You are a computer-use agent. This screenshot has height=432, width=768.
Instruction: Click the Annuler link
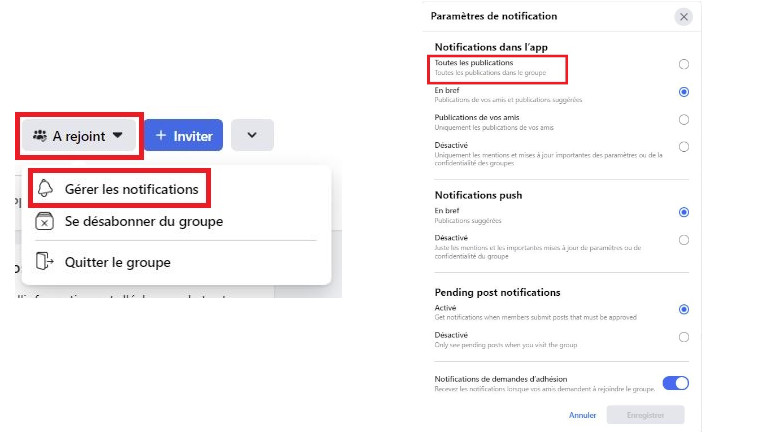[582, 415]
